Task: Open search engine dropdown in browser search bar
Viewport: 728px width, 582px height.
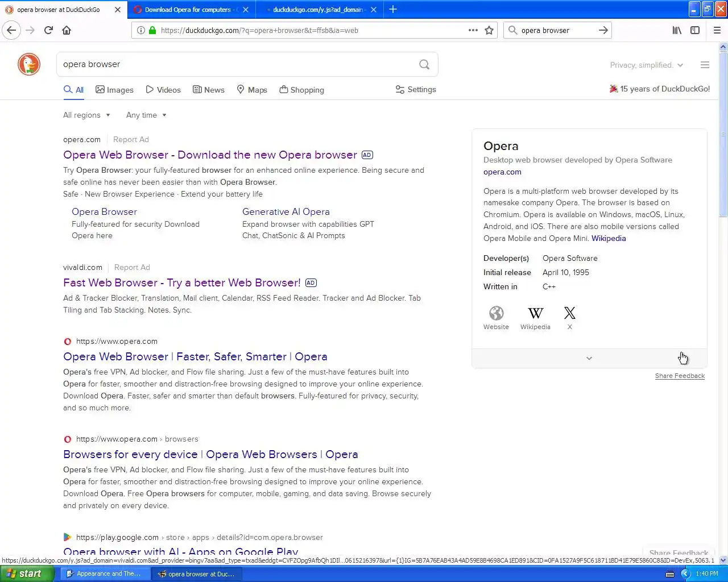Action: pyautogui.click(x=512, y=30)
